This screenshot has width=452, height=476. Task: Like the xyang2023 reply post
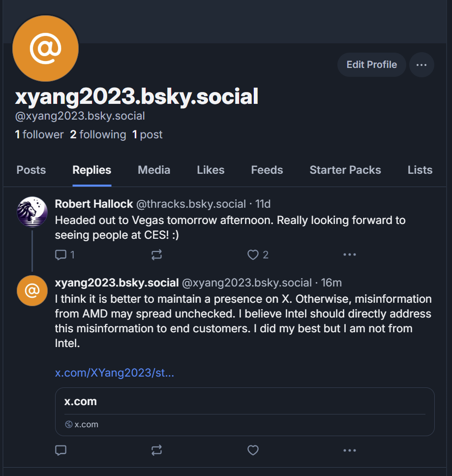[253, 450]
